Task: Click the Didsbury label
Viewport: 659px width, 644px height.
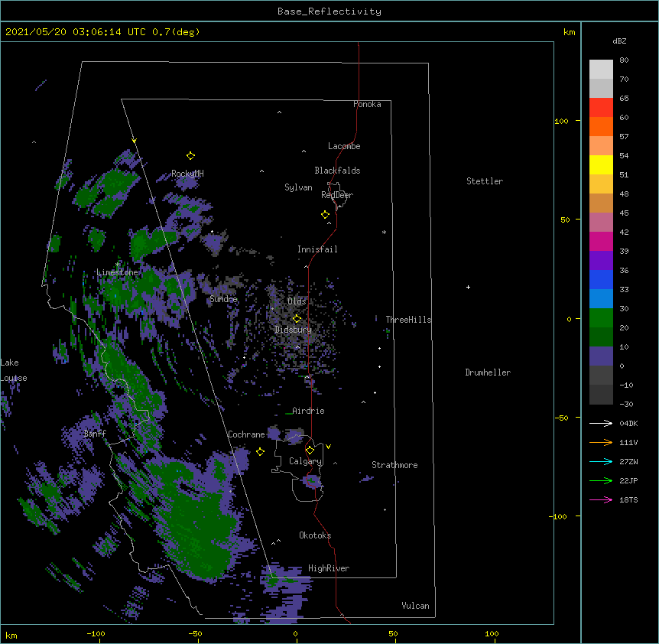Action: [294, 330]
